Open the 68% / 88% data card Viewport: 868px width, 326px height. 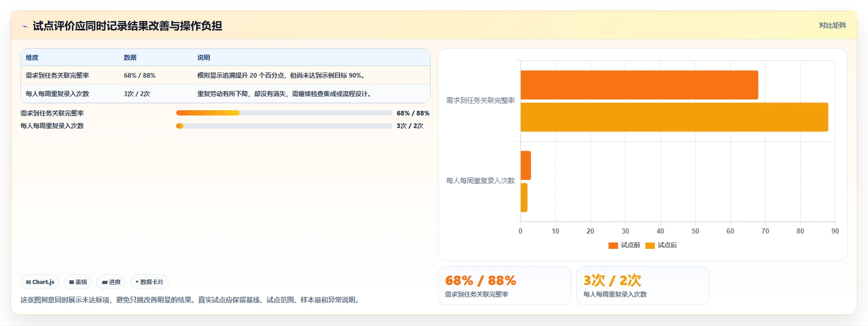pos(504,286)
